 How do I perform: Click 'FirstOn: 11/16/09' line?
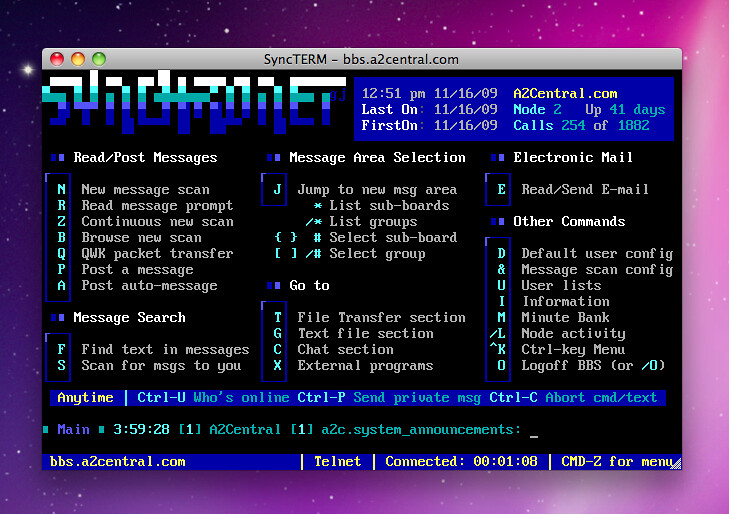click(429, 125)
